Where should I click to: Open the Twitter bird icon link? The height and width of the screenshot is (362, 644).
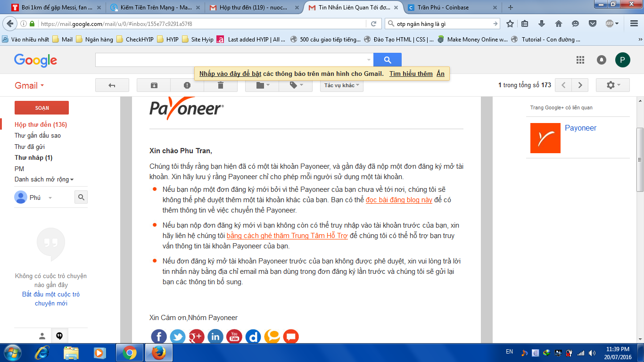pyautogui.click(x=178, y=337)
